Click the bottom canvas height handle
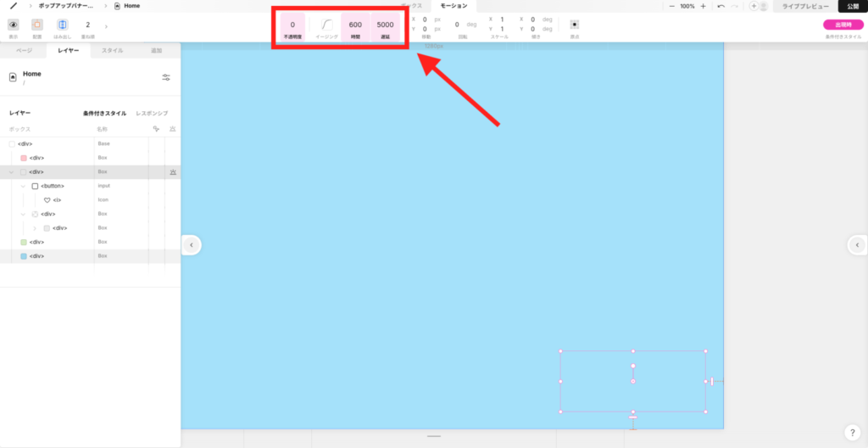This screenshot has height=448, width=868. (434, 436)
